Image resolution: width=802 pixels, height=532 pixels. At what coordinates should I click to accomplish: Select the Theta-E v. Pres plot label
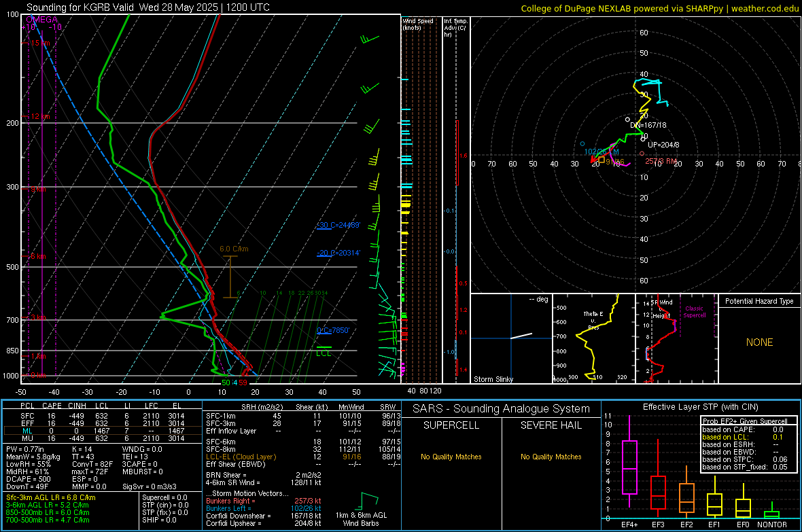click(x=593, y=321)
